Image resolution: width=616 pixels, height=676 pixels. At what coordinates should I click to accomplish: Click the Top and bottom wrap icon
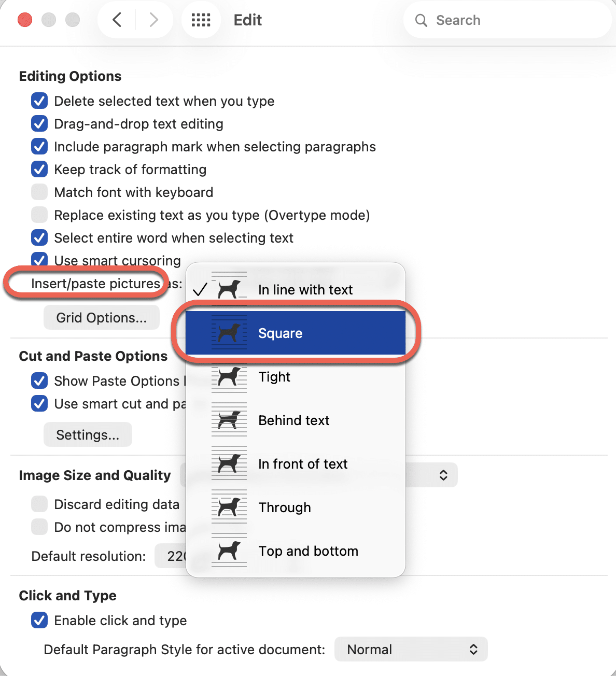(229, 551)
